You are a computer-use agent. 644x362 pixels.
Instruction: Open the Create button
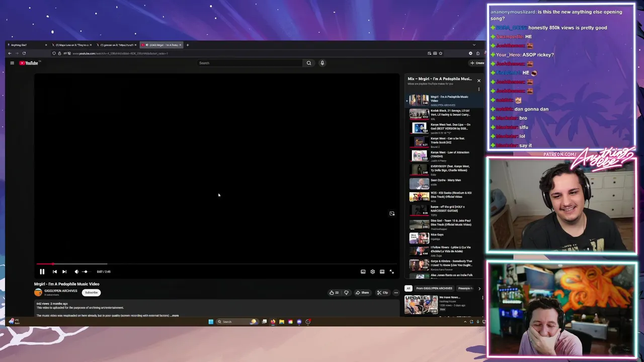pyautogui.click(x=477, y=63)
